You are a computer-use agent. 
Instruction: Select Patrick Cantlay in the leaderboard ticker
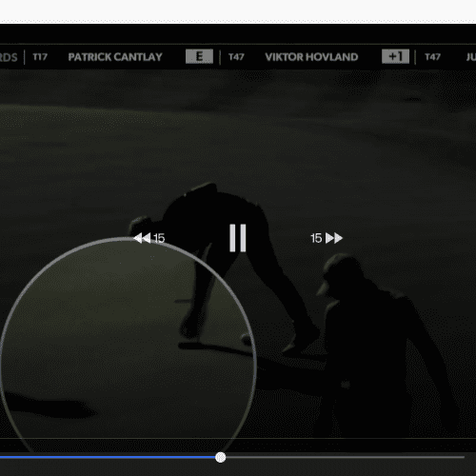coord(115,57)
